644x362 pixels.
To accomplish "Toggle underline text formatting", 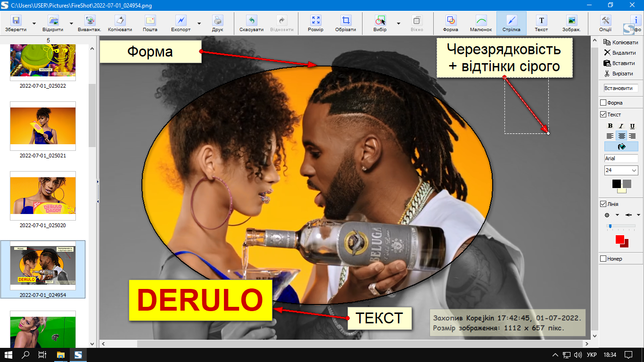I will pos(632,126).
